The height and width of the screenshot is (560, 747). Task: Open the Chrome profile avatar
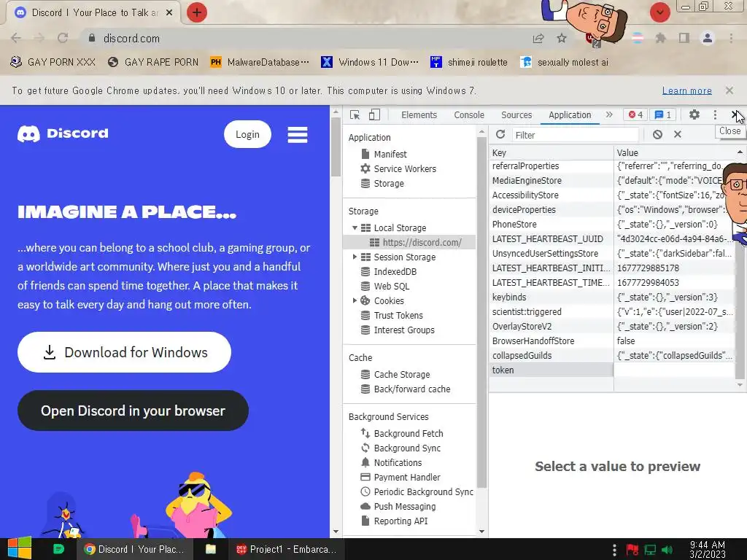click(x=708, y=38)
